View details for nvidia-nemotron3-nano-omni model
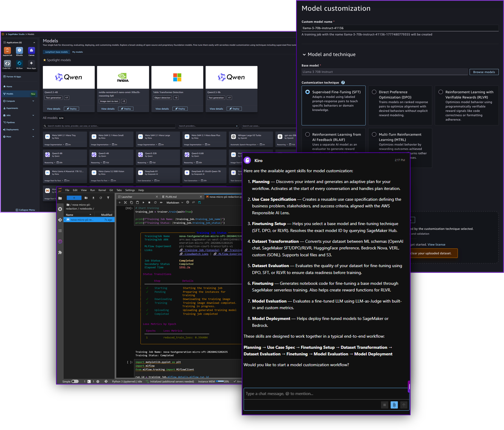 click(108, 109)
